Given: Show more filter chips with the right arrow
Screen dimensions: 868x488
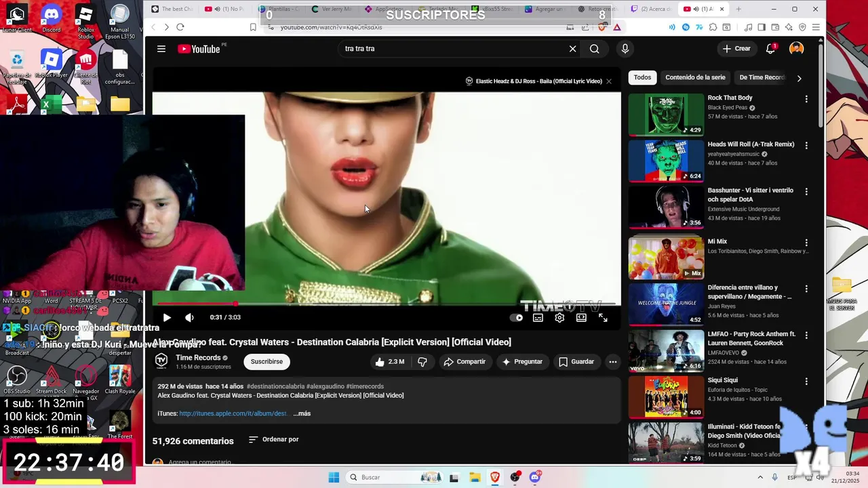Looking at the screenshot, I should [799, 78].
